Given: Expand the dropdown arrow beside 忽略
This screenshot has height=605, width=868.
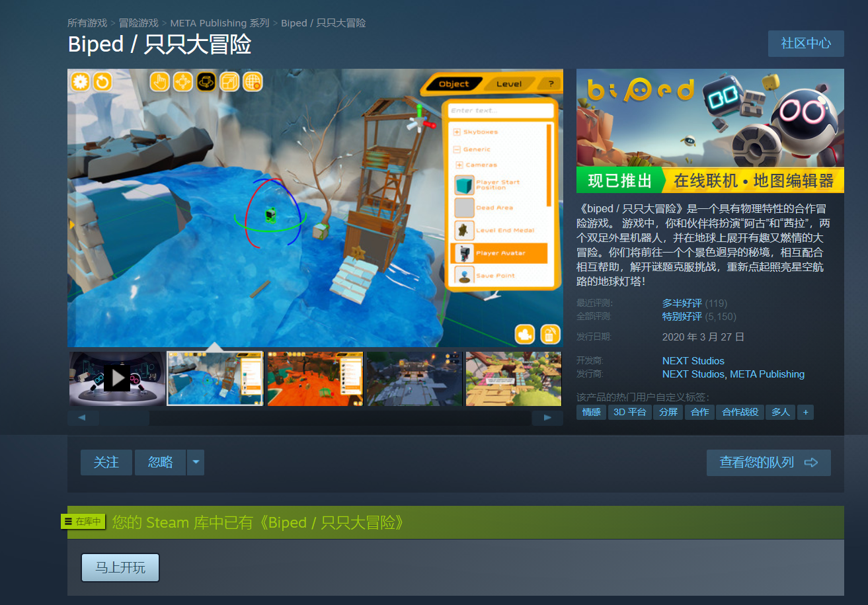Looking at the screenshot, I should point(196,462).
